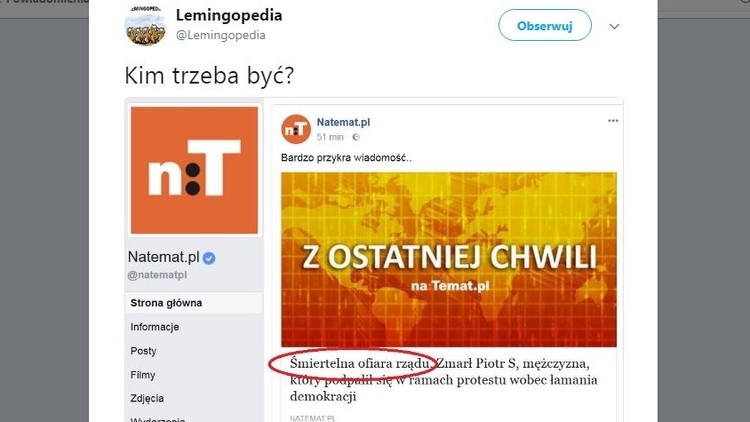This screenshot has width=750, height=422.
Task: Click the @natematpl page handle
Action: [x=160, y=275]
